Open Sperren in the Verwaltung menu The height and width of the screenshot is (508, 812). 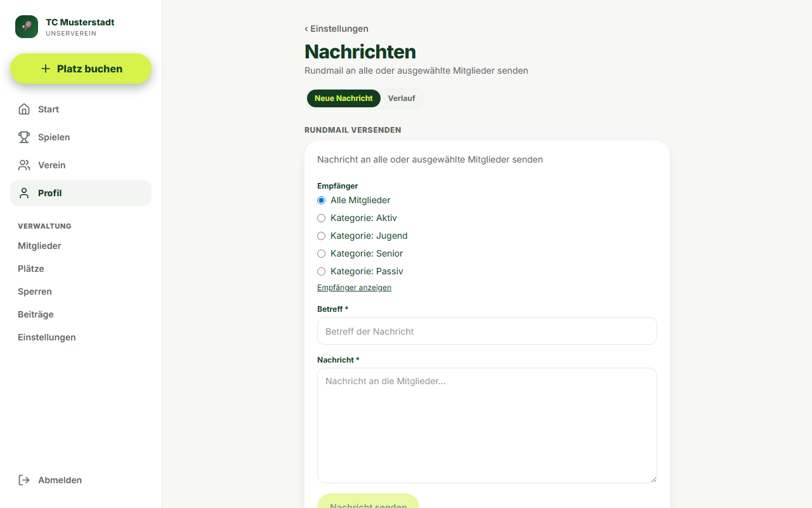point(35,291)
